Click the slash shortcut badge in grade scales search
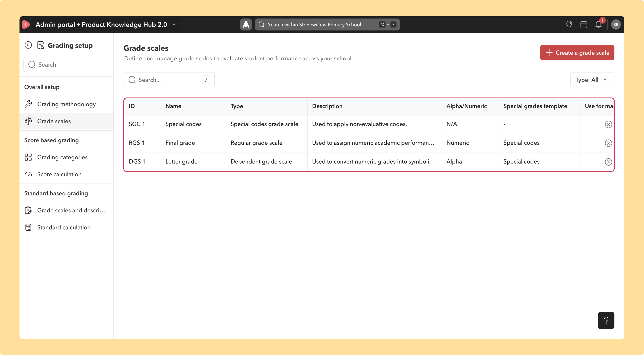 click(x=206, y=80)
